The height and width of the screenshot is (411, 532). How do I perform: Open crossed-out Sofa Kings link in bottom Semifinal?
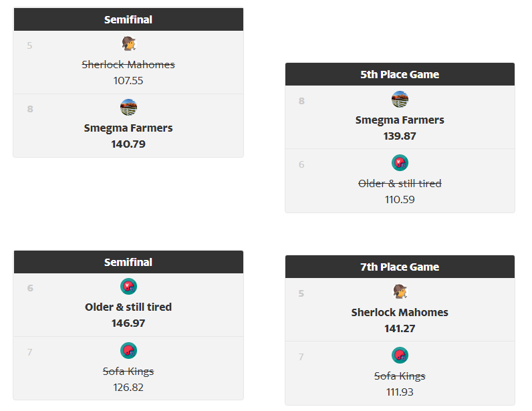click(x=128, y=372)
